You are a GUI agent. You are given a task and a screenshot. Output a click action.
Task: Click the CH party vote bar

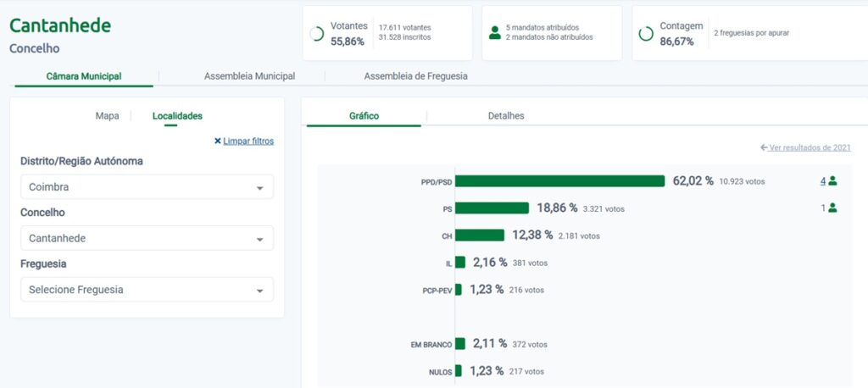pos(480,236)
